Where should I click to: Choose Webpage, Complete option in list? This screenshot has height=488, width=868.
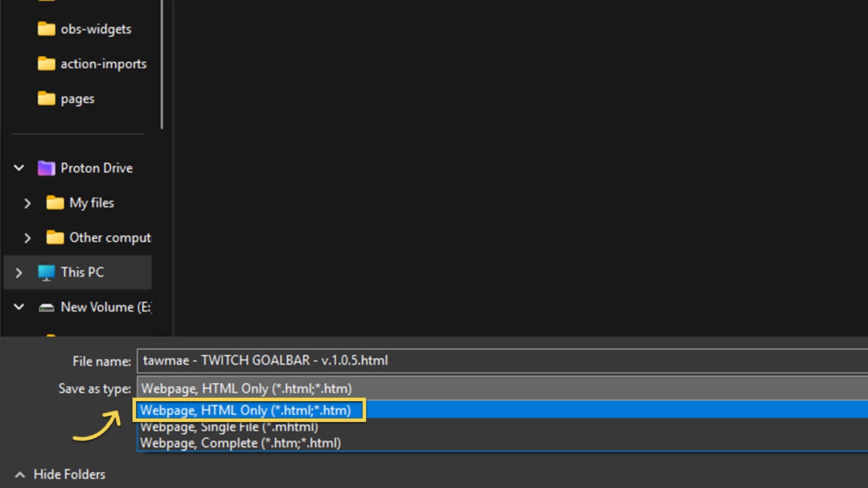[x=502, y=443]
